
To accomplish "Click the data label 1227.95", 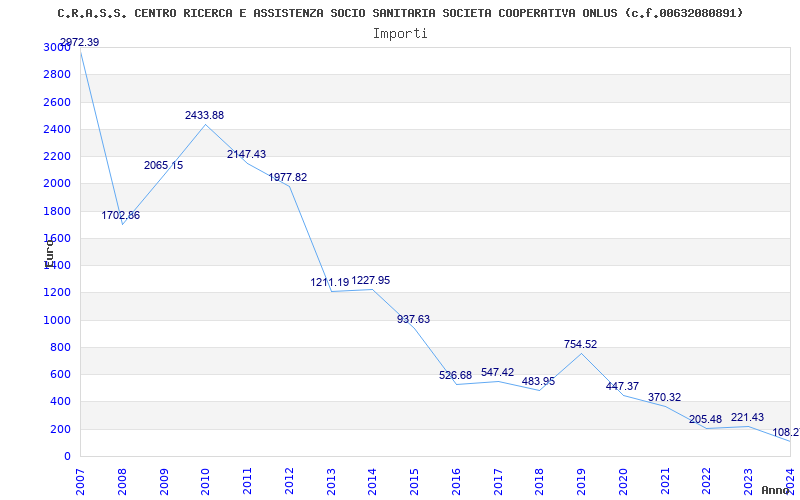I will click(x=371, y=280).
